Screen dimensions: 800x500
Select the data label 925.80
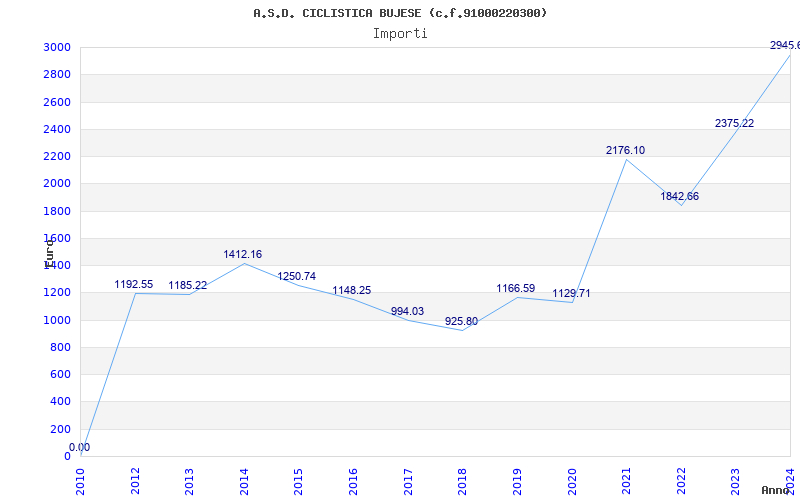[461, 321]
